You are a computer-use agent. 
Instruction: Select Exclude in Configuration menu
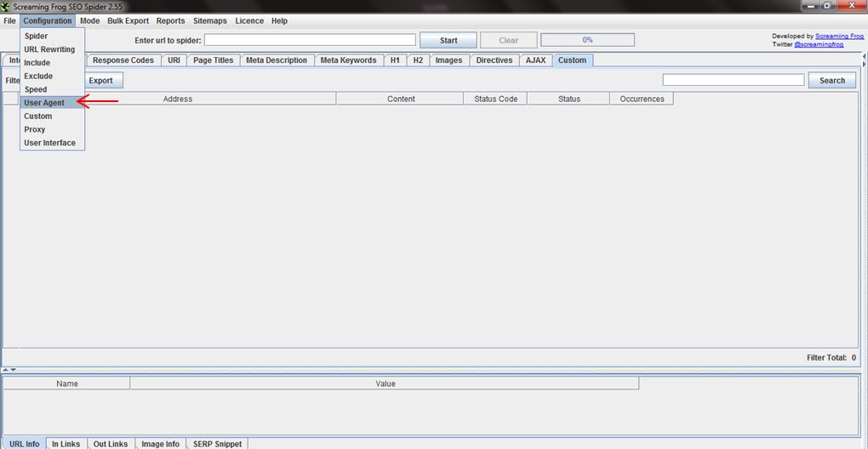(x=52, y=76)
